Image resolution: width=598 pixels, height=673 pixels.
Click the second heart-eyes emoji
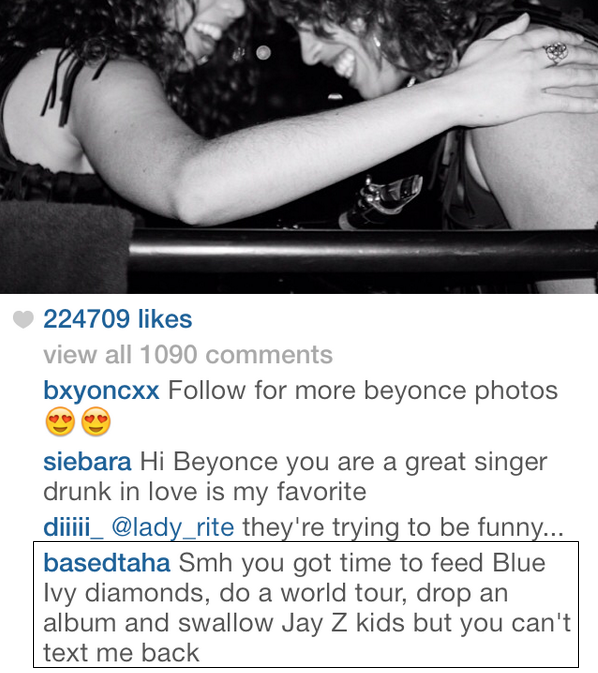[96, 421]
